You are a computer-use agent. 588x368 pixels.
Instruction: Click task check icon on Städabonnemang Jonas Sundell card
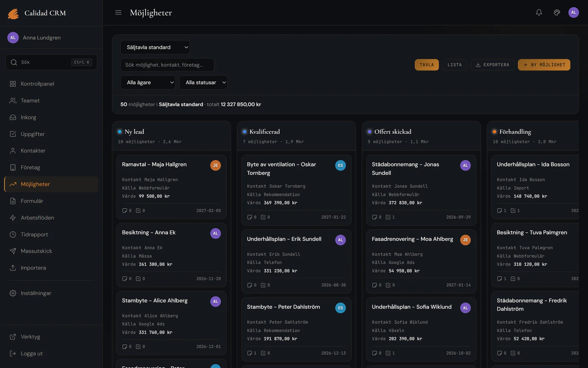(x=388, y=217)
